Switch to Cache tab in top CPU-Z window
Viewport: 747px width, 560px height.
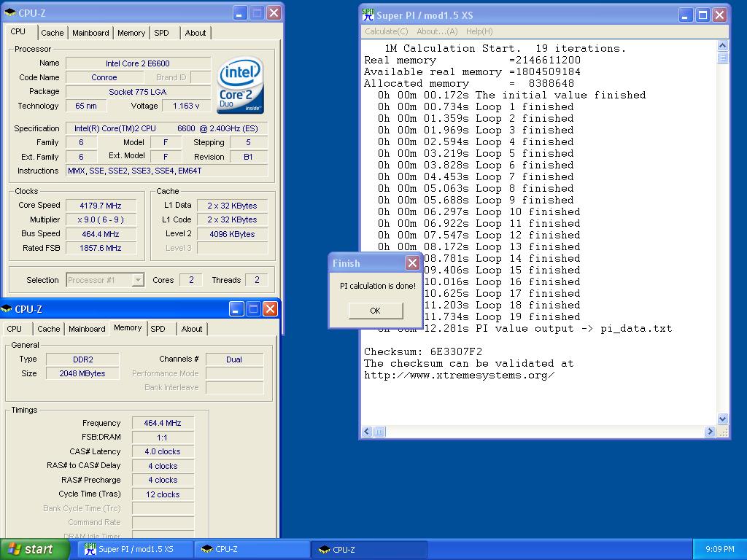tap(52, 33)
